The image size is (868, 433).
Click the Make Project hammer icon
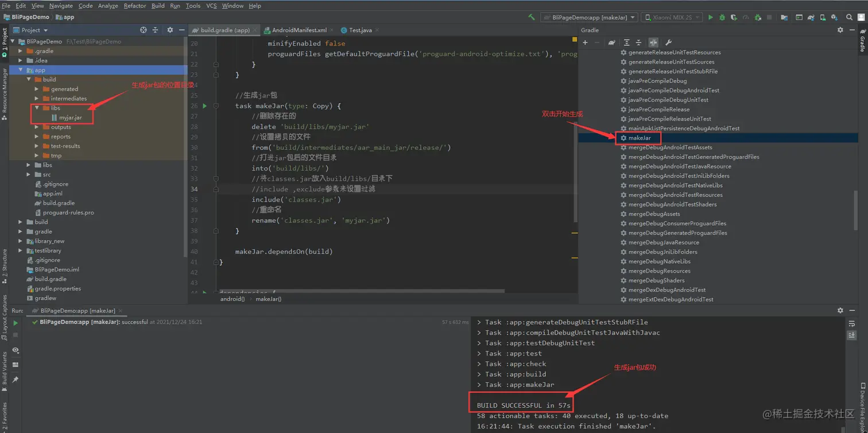[532, 17]
